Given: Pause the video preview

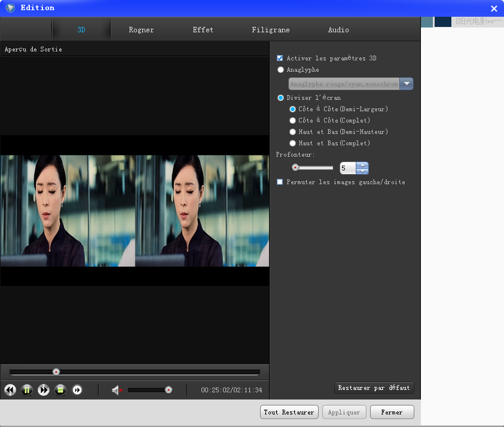Looking at the screenshot, I should click(27, 390).
